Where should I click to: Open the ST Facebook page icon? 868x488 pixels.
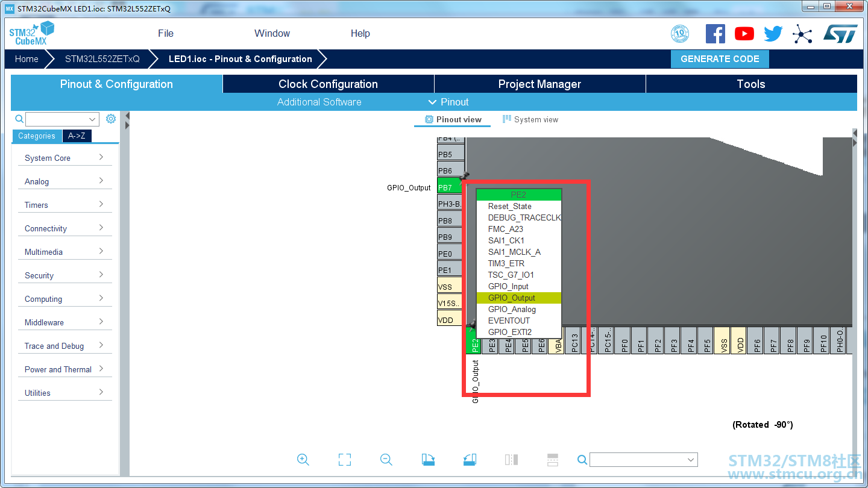click(x=715, y=34)
